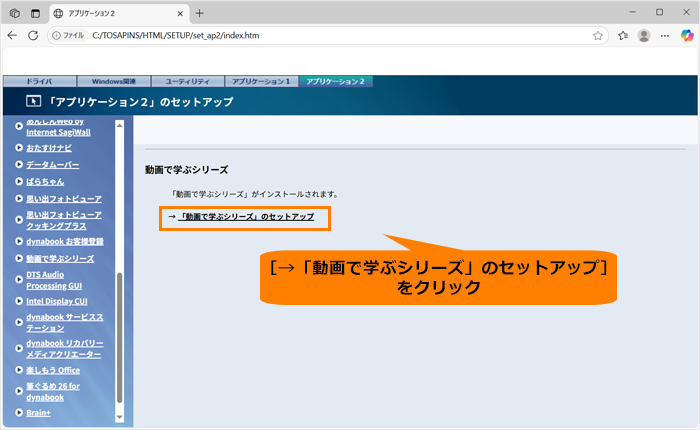Click 「動画で学ぶシリーズ」がインストールされます text
Image resolution: width=700 pixels, height=430 pixels.
tap(254, 194)
